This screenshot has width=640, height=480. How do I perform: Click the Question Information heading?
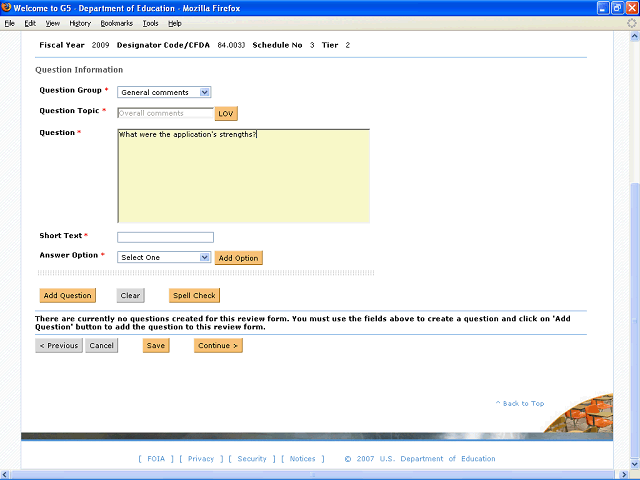click(79, 70)
